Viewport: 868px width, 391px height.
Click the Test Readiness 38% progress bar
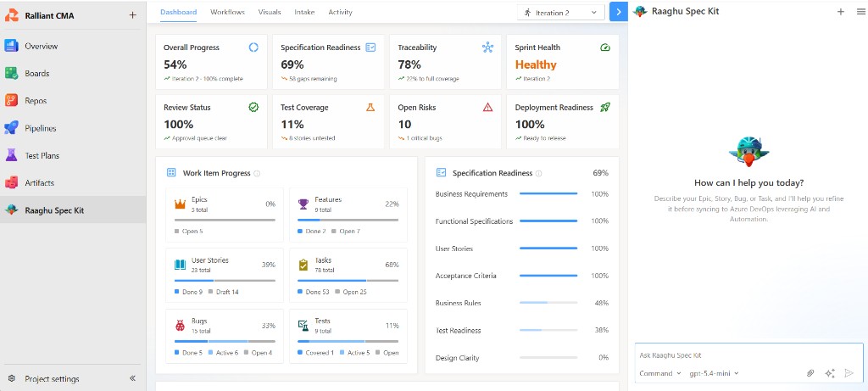tap(548, 330)
